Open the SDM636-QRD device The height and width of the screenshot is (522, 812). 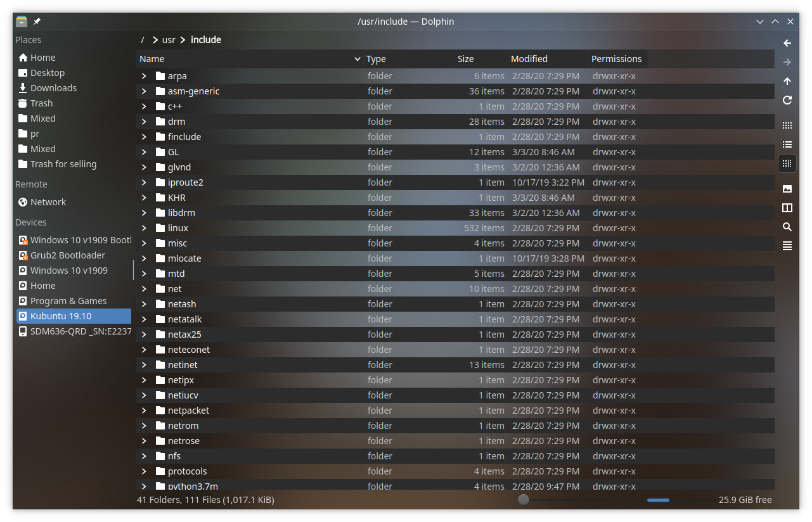click(74, 331)
